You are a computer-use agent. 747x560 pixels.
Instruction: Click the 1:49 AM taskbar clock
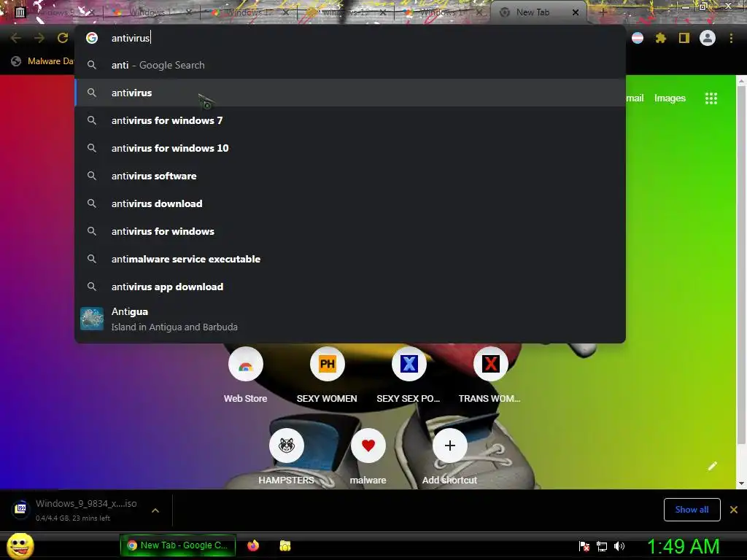click(x=683, y=546)
